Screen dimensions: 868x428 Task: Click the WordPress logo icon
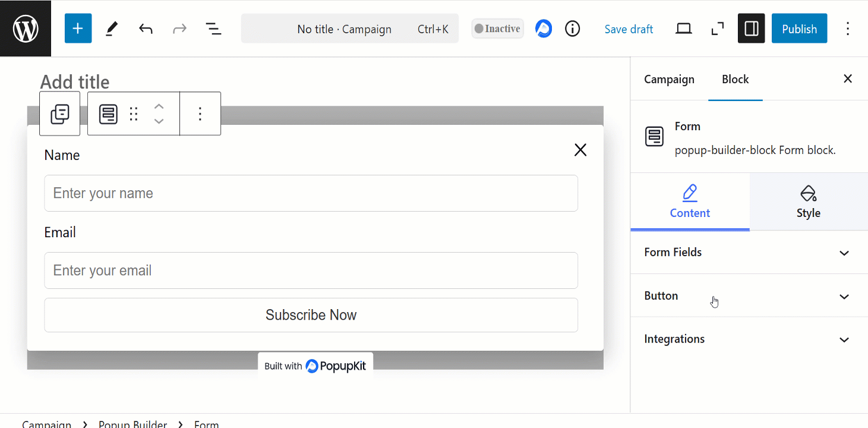coord(26,29)
